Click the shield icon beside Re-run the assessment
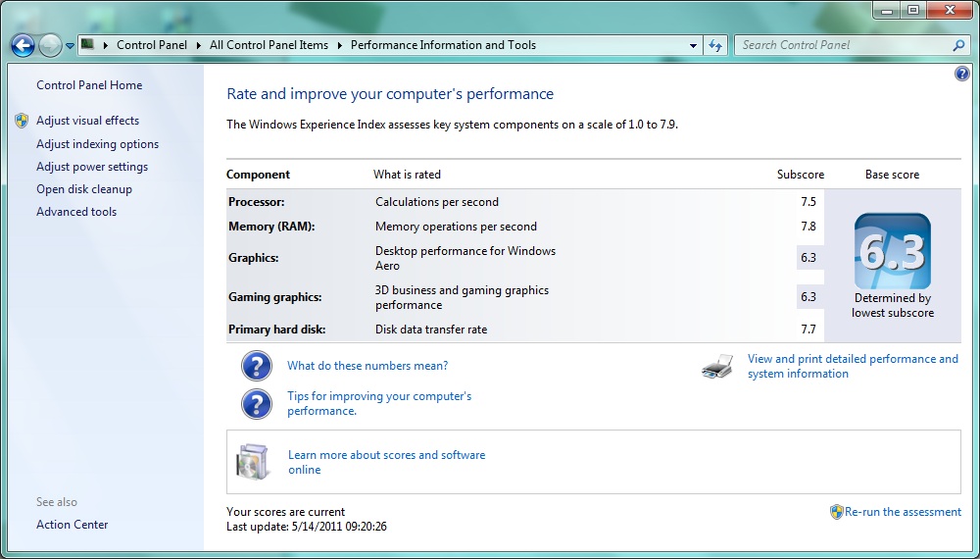The width and height of the screenshot is (980, 559). 836,512
